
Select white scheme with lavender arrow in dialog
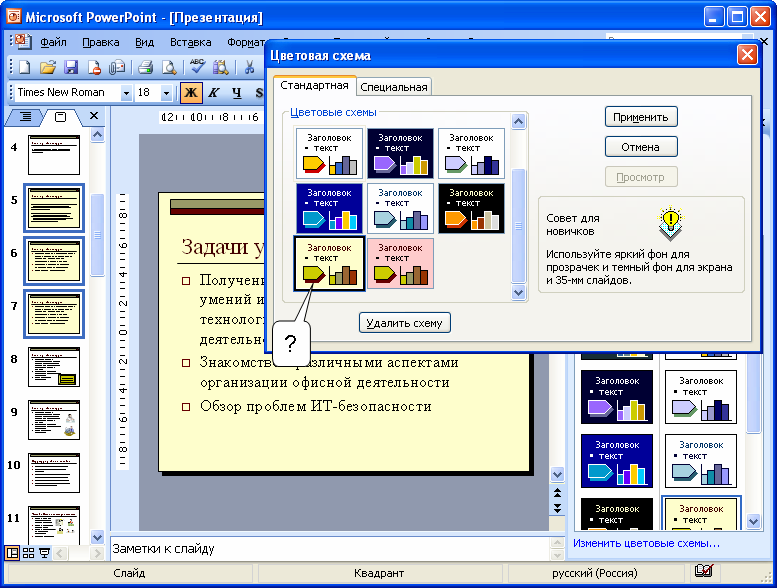tap(471, 153)
